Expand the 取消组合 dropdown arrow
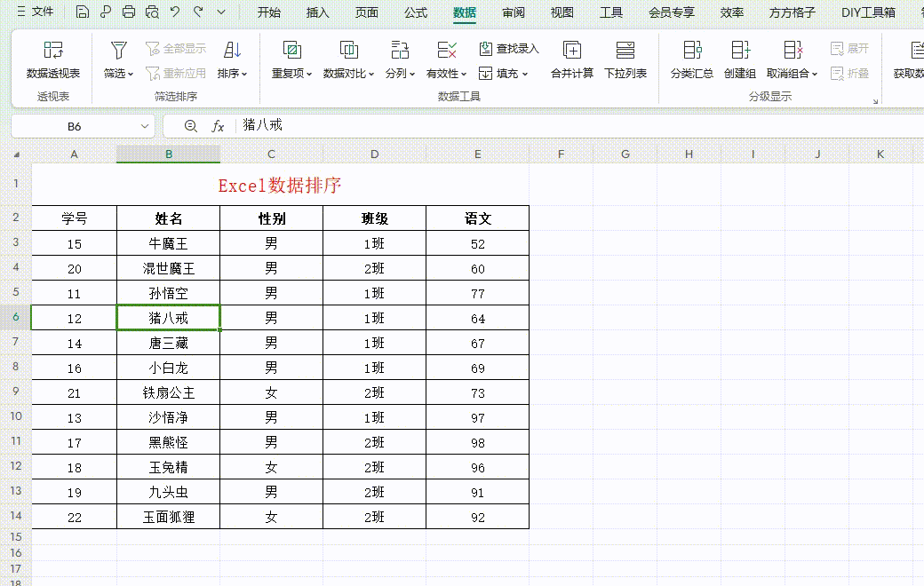The image size is (924, 586). point(815,74)
